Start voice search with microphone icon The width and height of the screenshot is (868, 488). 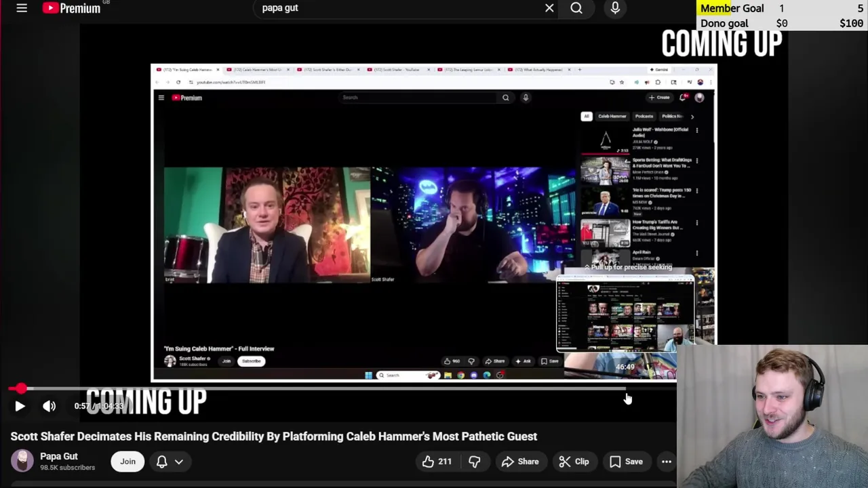pos(615,8)
